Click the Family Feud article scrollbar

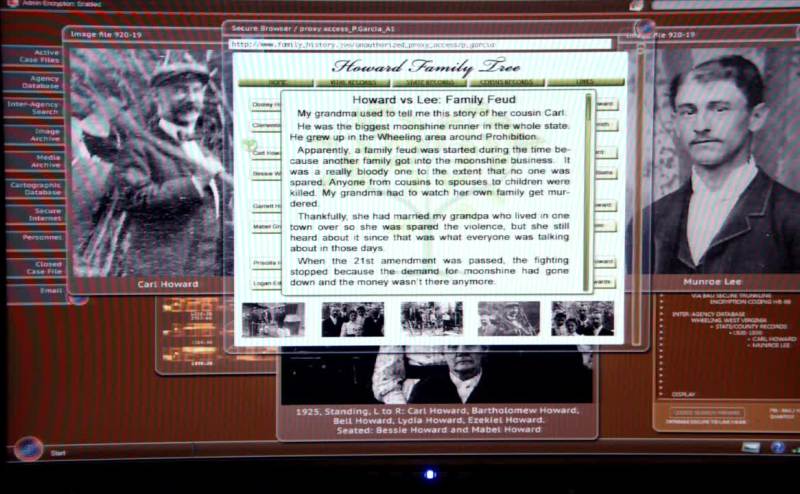coord(588,190)
